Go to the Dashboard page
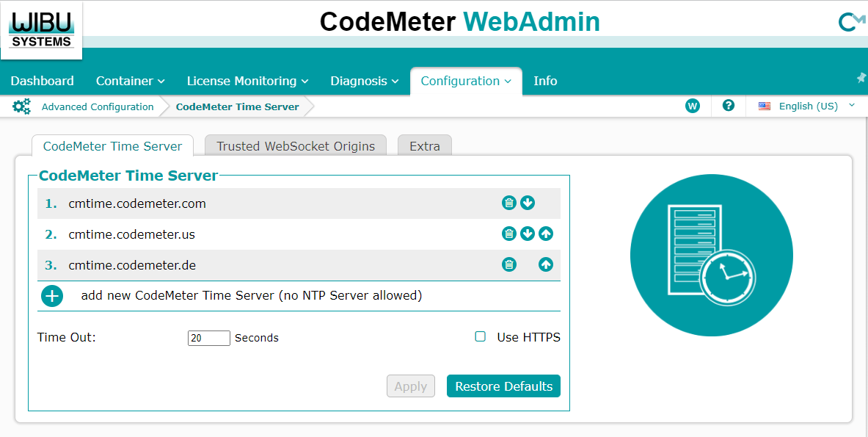The width and height of the screenshot is (868, 437). [43, 81]
